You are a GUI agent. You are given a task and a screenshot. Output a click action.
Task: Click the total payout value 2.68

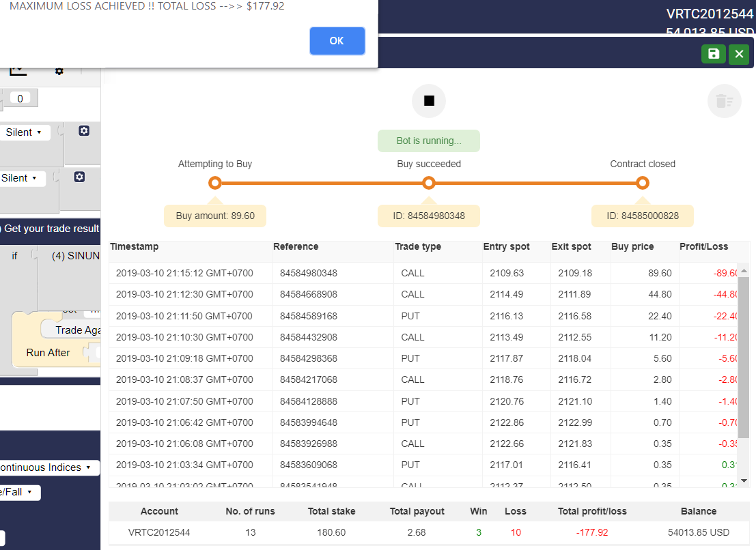(x=417, y=532)
